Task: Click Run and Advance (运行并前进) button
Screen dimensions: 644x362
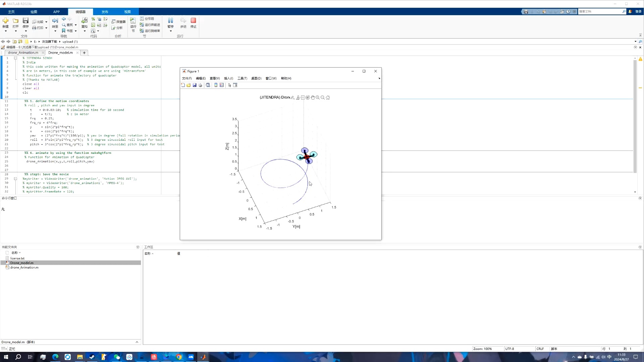Action: tap(150, 25)
